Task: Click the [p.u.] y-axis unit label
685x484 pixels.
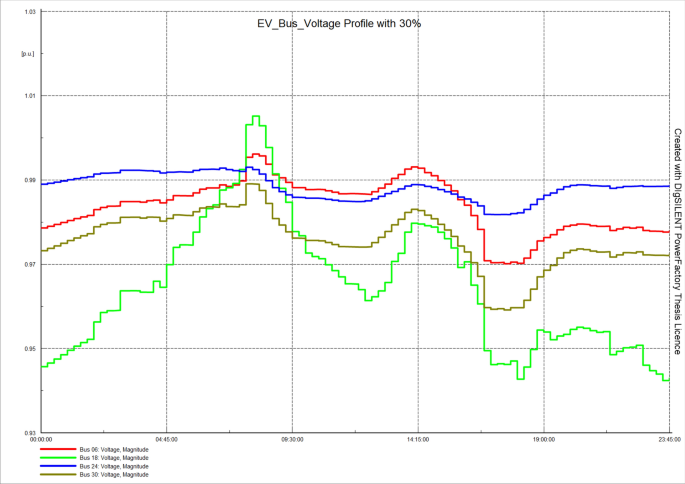Action: click(27, 54)
